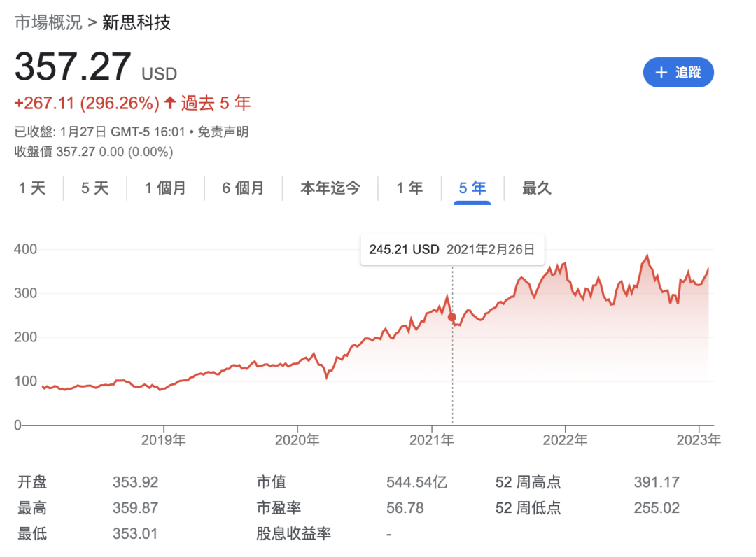
Task: Click the USD currency label
Action: pyautogui.click(x=159, y=73)
